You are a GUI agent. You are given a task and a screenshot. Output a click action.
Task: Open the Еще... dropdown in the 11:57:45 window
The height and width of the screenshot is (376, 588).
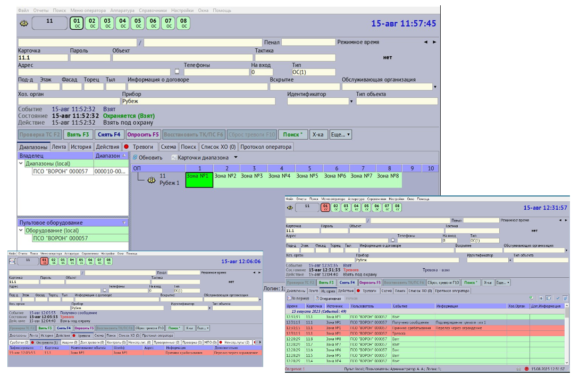340,135
